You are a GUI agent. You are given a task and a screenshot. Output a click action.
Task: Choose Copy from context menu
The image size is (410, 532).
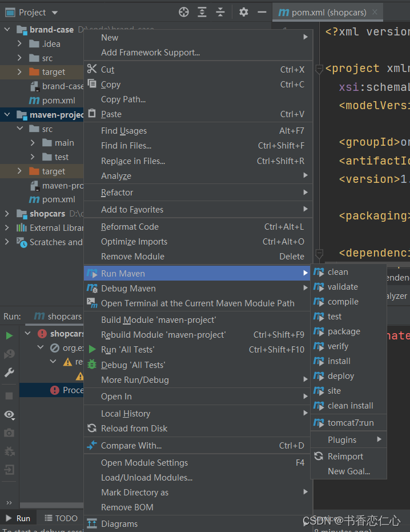point(198,85)
